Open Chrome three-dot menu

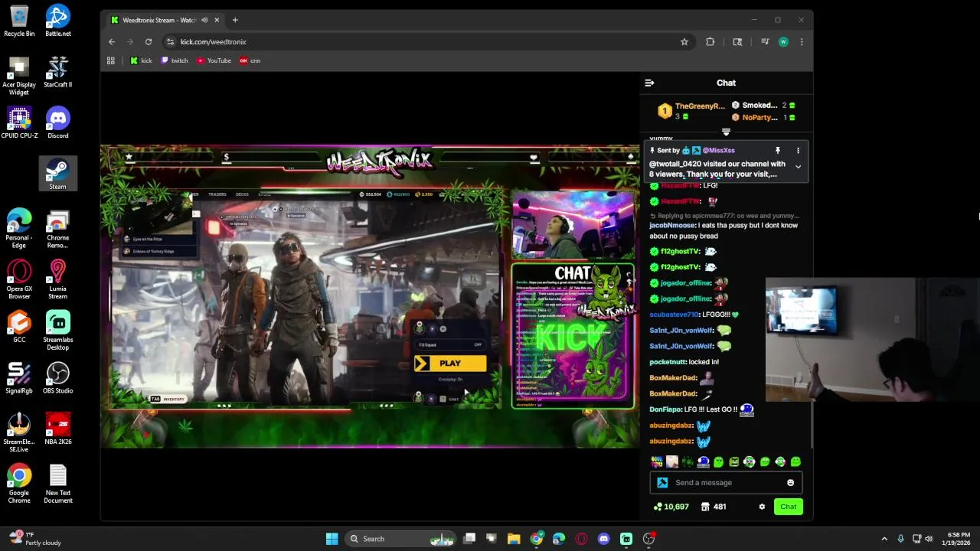(x=802, y=42)
